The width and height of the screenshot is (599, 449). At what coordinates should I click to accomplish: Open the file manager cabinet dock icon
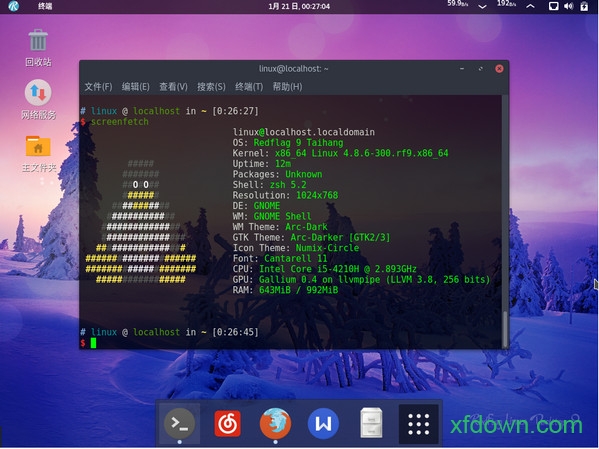(371, 423)
